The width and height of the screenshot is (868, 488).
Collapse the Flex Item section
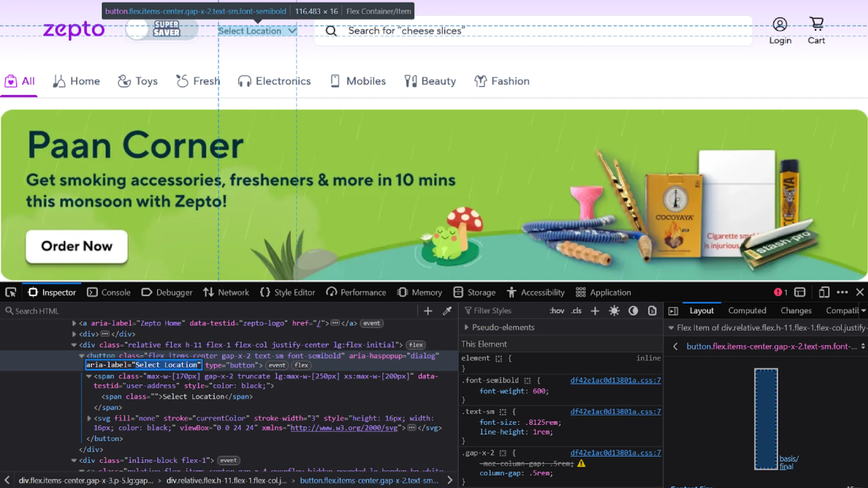tap(671, 328)
